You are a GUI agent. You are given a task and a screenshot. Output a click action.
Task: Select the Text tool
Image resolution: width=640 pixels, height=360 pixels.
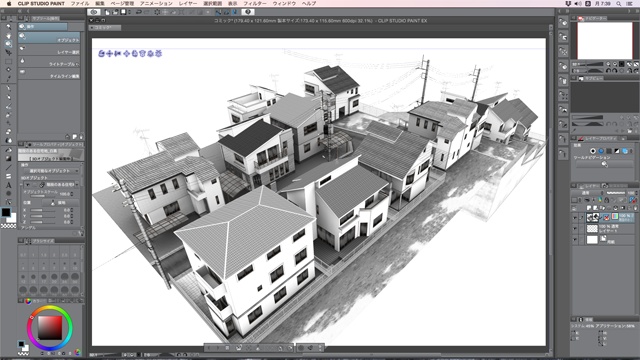pos(8,185)
